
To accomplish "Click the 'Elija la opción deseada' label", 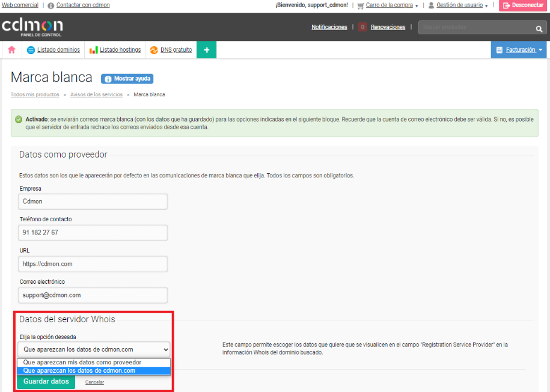I will pos(47,337).
